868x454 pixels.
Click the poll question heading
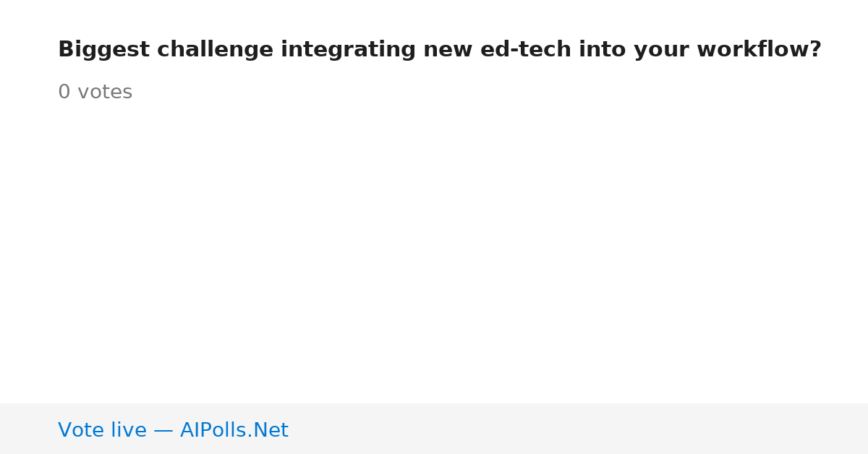click(440, 50)
